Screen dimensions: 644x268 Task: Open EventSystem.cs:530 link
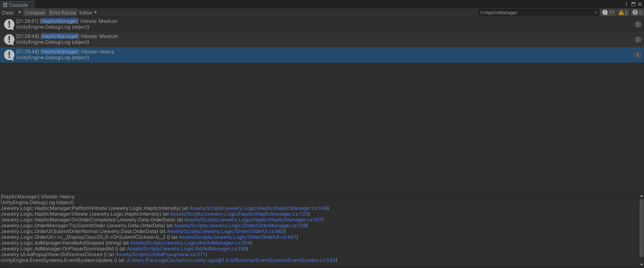point(231,260)
